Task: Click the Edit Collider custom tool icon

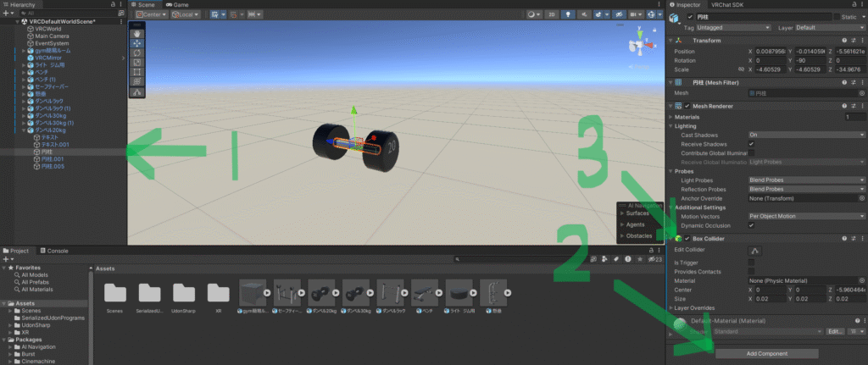Action: 137,91
